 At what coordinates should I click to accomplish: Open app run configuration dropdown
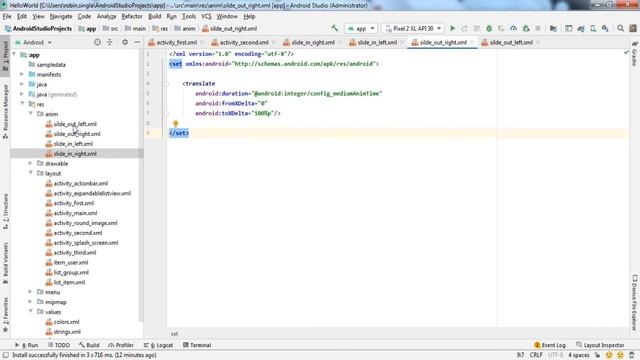tap(361, 29)
